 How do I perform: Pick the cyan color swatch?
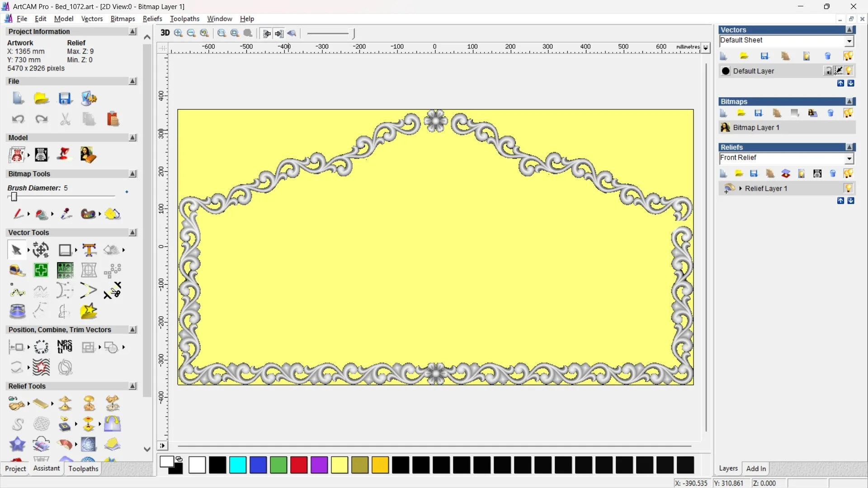[x=237, y=465]
